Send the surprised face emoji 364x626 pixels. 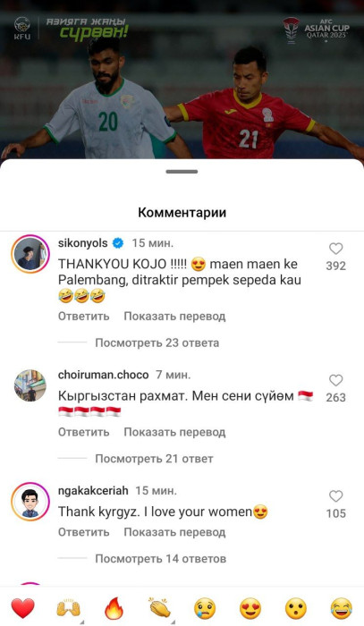click(x=296, y=608)
